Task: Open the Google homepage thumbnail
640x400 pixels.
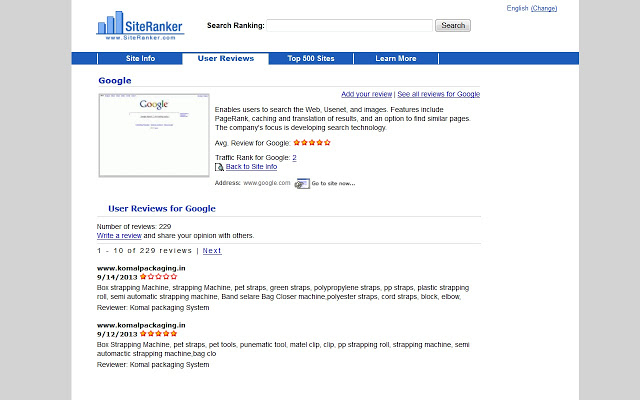Action: 154,135
